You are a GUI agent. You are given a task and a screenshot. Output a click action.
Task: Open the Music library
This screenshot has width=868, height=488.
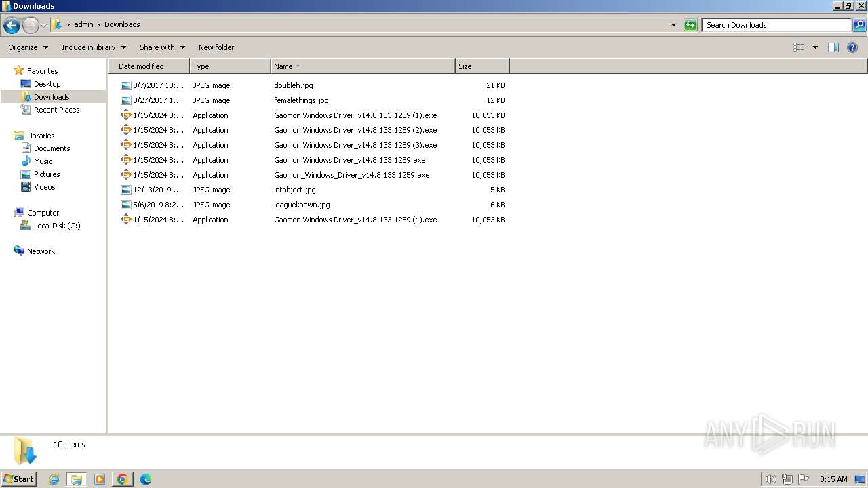43,161
